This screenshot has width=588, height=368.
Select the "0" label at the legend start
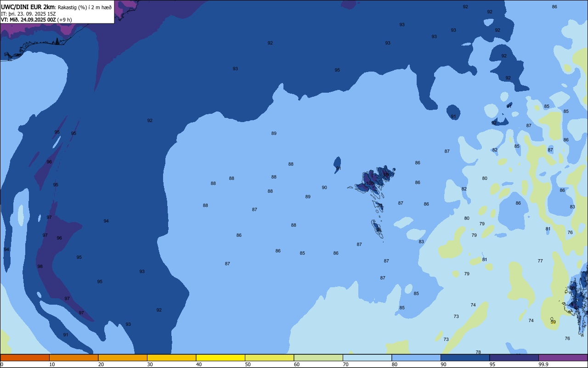click(x=2, y=364)
